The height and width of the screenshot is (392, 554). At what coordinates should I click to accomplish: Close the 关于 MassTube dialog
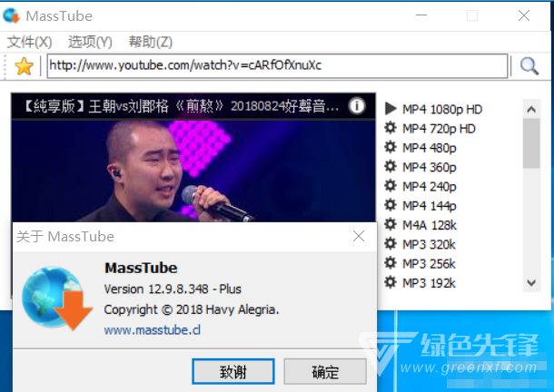click(x=359, y=236)
